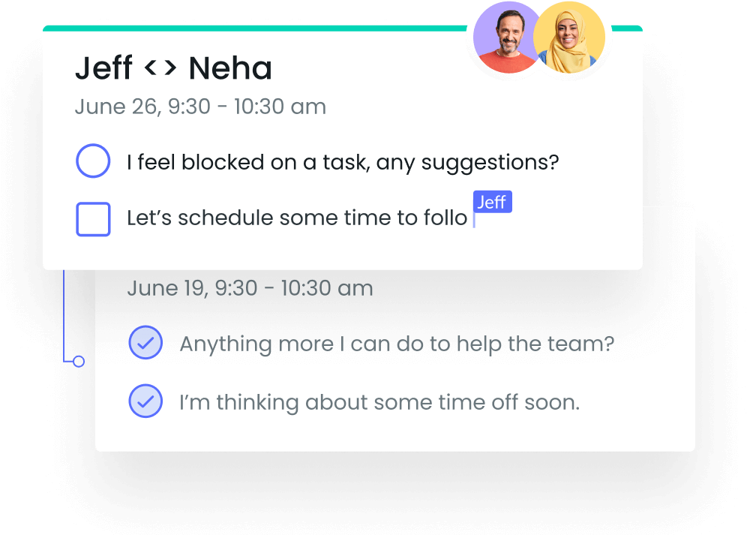The width and height of the screenshot is (756, 535).
Task: Click the June 19, 9:30 - 10:30 am date
Action: tap(250, 288)
